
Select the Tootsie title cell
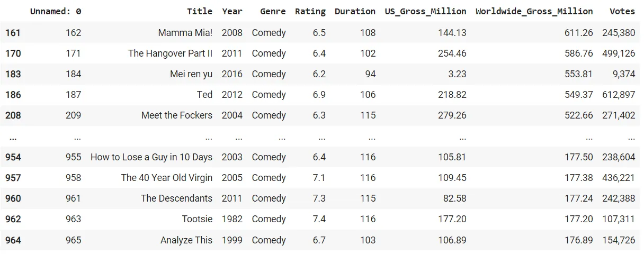197,219
